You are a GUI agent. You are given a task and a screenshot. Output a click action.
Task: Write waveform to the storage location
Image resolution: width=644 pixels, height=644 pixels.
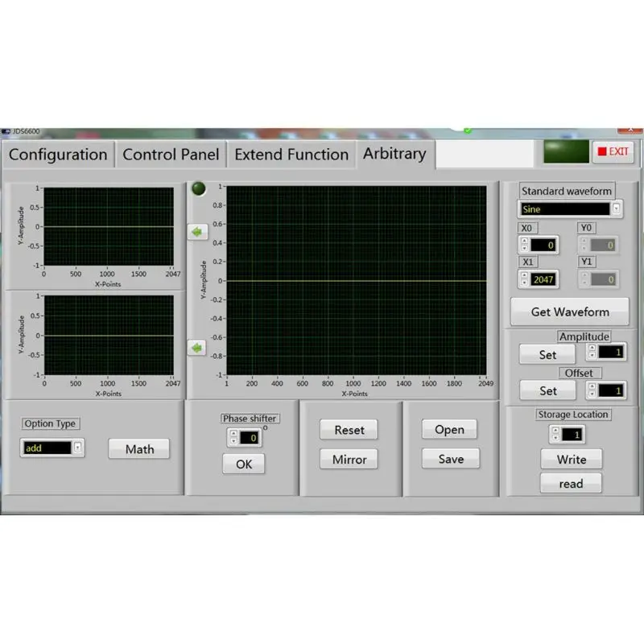click(572, 459)
